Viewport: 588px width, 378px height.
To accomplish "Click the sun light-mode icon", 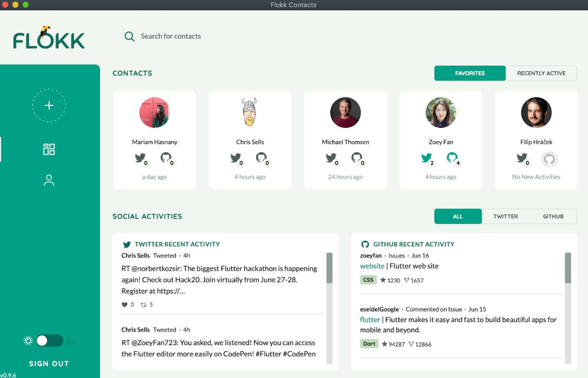I will click(28, 341).
